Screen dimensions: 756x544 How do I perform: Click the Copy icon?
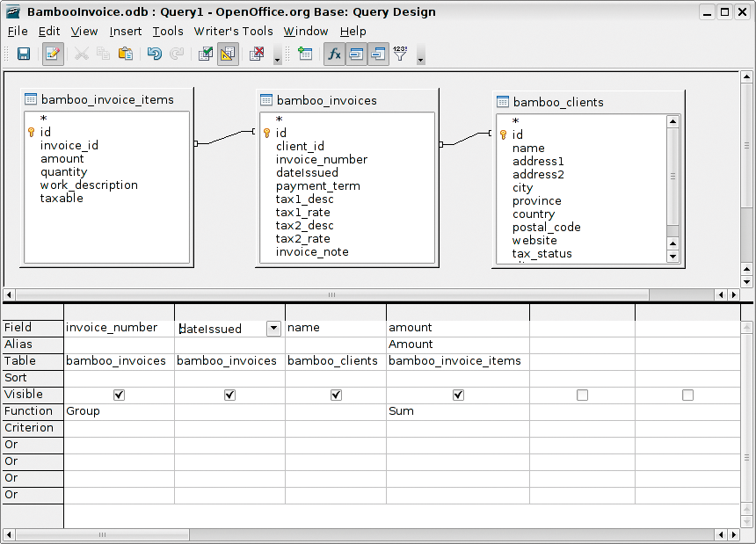pos(103,54)
